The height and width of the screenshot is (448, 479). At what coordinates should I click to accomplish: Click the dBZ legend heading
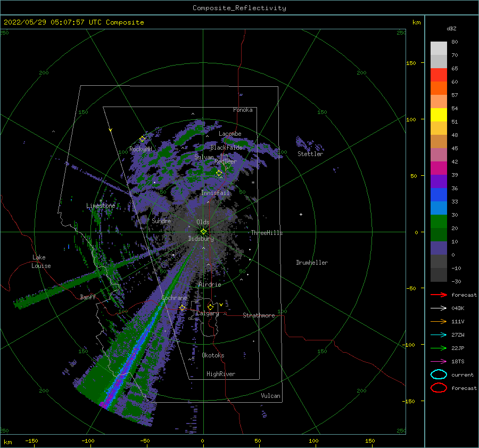click(x=451, y=28)
